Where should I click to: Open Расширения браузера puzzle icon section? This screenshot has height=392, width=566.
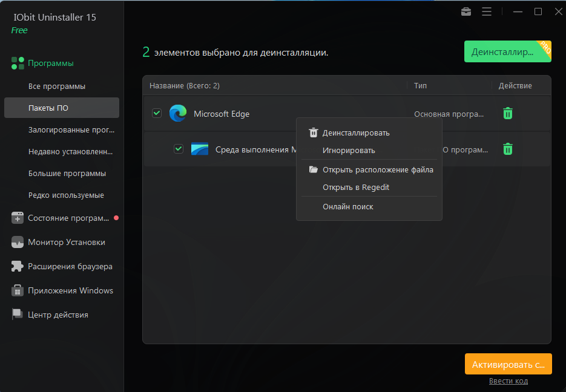click(x=70, y=266)
